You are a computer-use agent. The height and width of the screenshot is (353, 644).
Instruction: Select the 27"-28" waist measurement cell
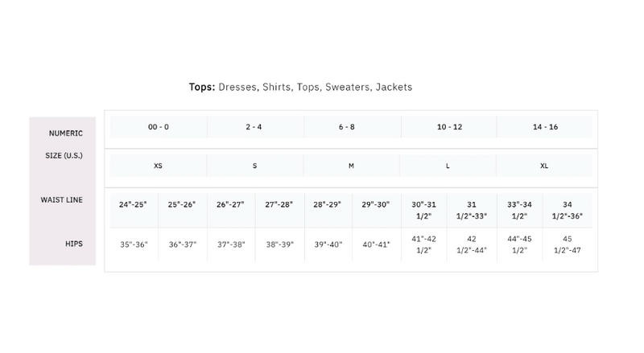point(279,205)
